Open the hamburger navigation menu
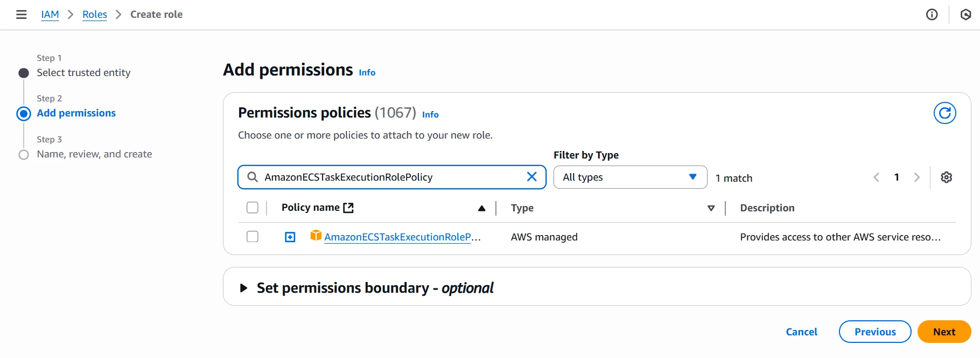980x358 pixels. point(22,15)
